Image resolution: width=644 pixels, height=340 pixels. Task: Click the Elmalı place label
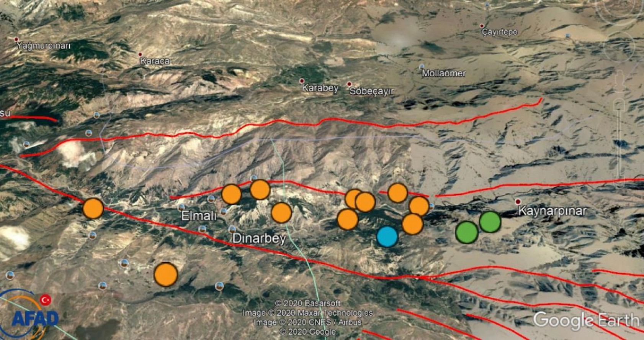(199, 216)
